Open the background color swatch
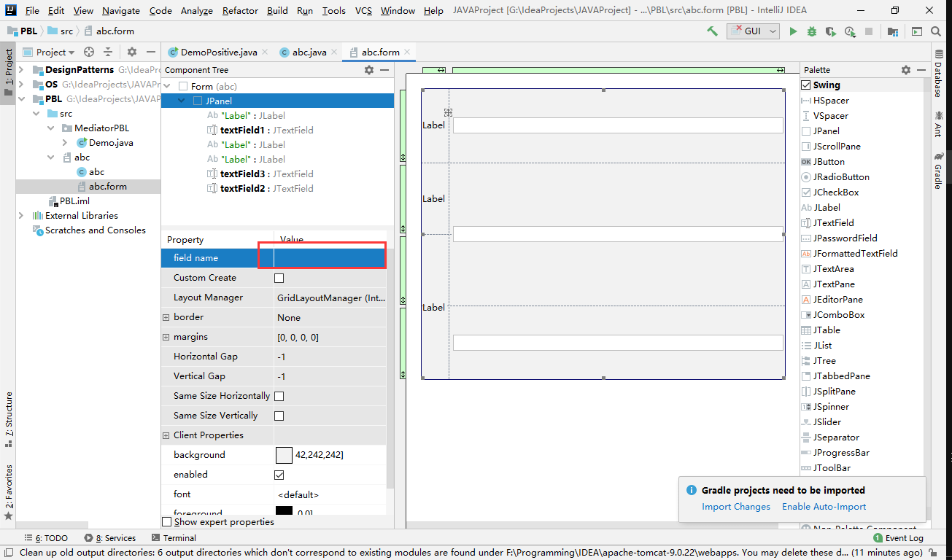 click(284, 455)
